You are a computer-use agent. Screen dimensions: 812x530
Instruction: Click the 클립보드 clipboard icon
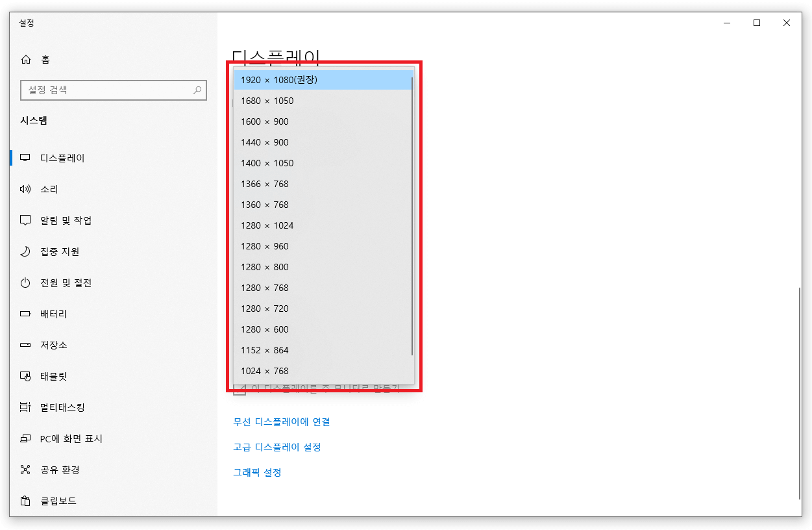pos(26,501)
